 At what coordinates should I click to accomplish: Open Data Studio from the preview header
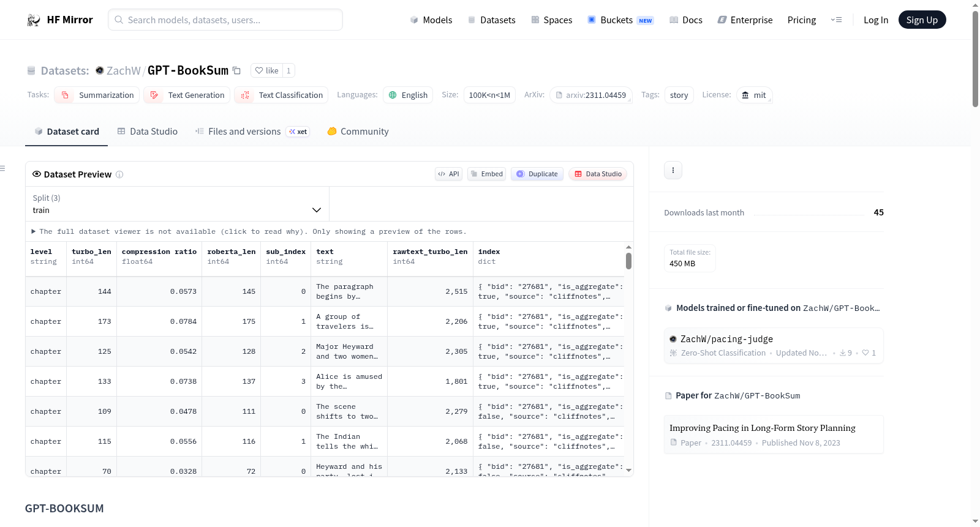[x=598, y=174]
